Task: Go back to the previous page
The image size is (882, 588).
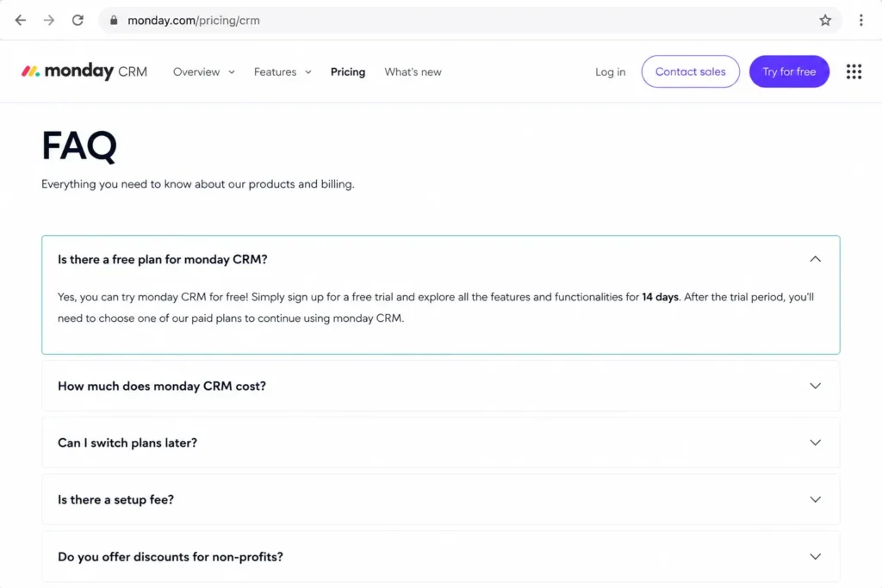Action: [x=21, y=21]
